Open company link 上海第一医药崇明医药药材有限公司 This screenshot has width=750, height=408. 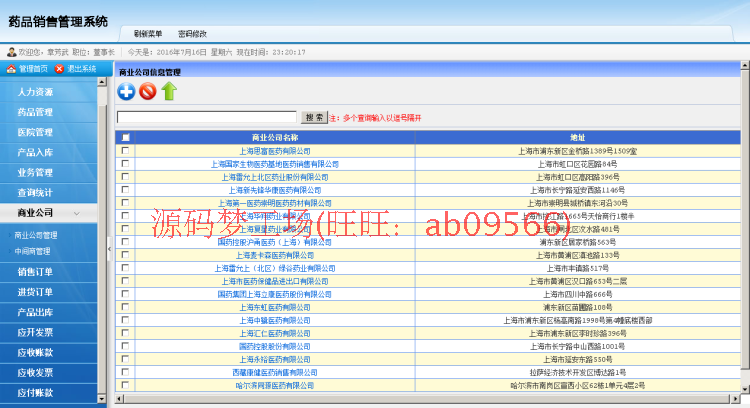[275, 203]
